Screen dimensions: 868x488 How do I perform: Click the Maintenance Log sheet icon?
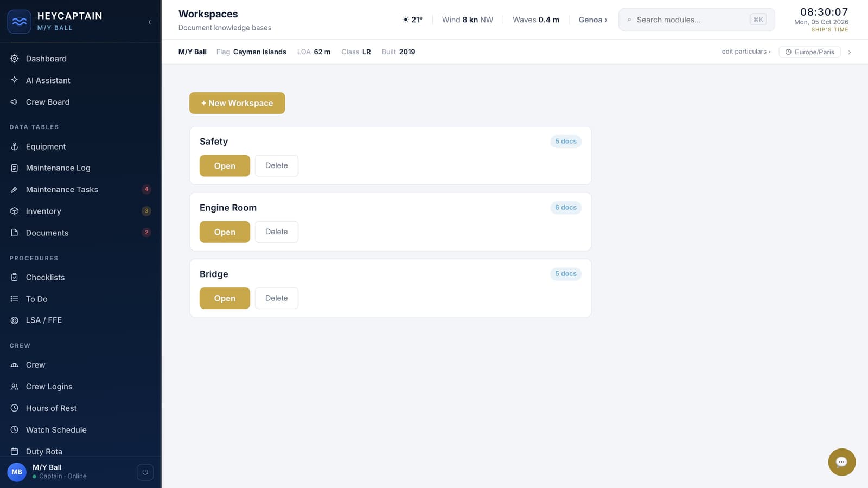tap(15, 168)
